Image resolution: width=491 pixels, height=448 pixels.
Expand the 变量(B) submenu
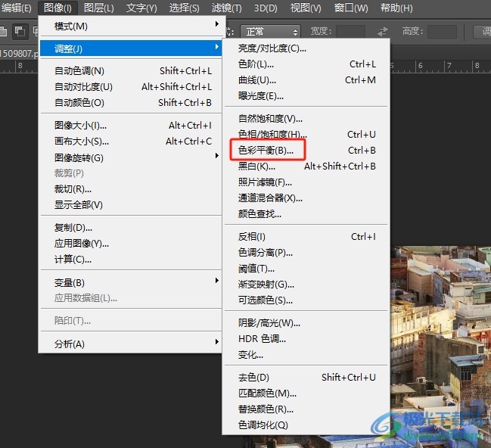point(131,282)
